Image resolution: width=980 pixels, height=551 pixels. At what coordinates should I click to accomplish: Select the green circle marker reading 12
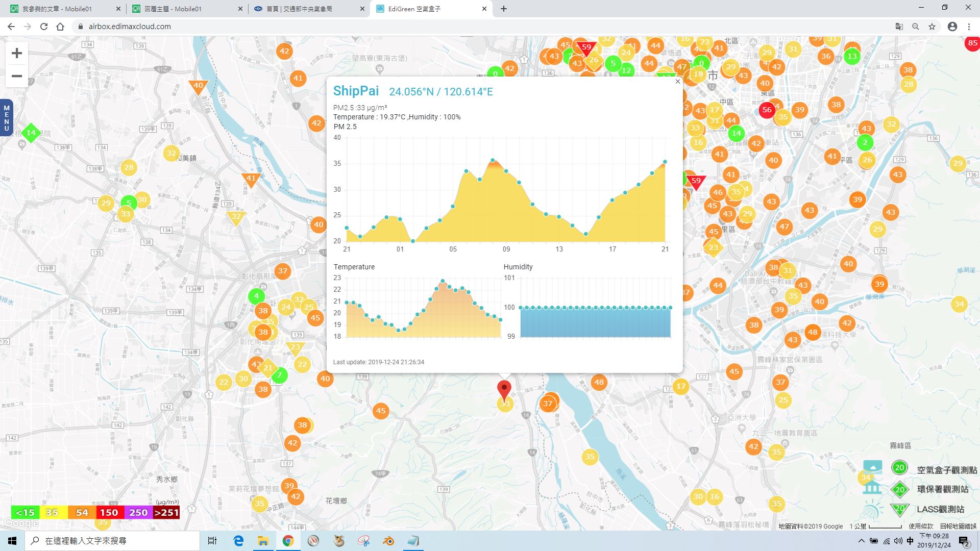626,70
